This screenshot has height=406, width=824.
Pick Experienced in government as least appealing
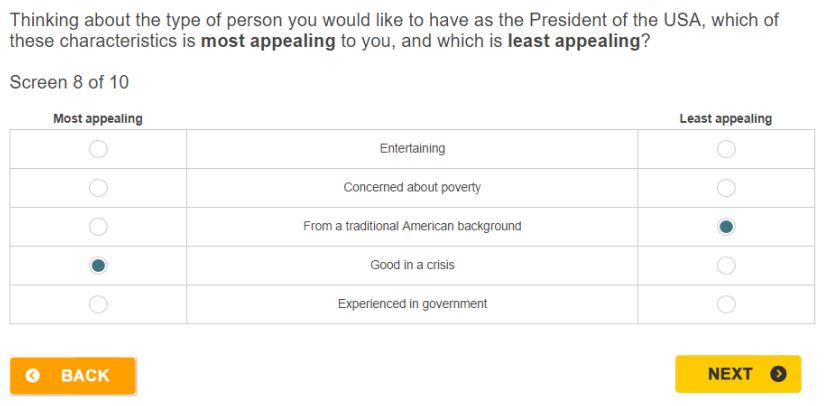pos(726,305)
